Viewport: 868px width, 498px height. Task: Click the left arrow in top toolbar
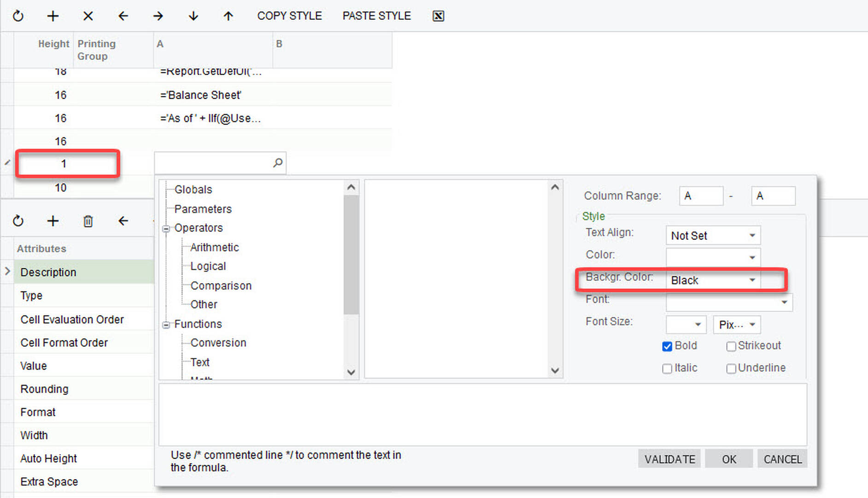click(123, 16)
